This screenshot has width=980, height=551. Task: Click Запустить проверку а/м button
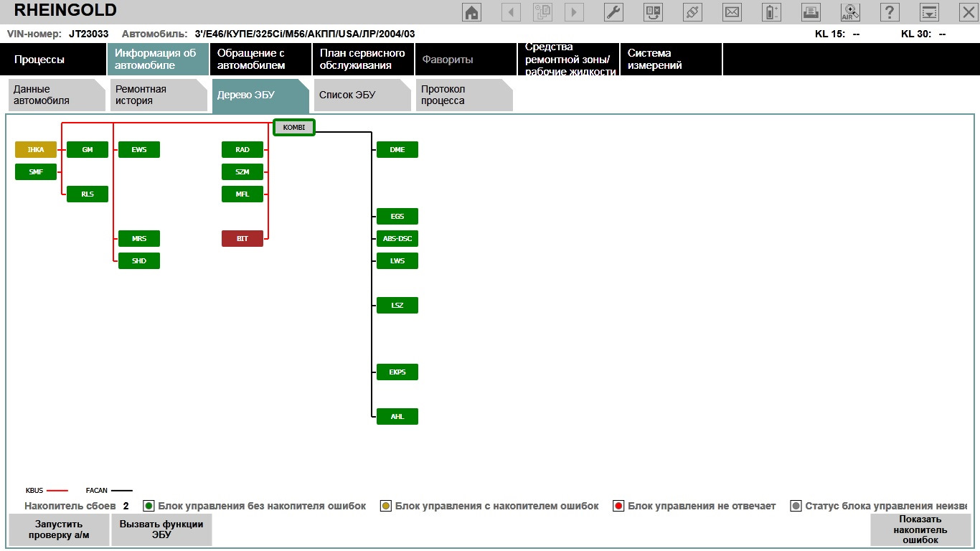pos(59,529)
